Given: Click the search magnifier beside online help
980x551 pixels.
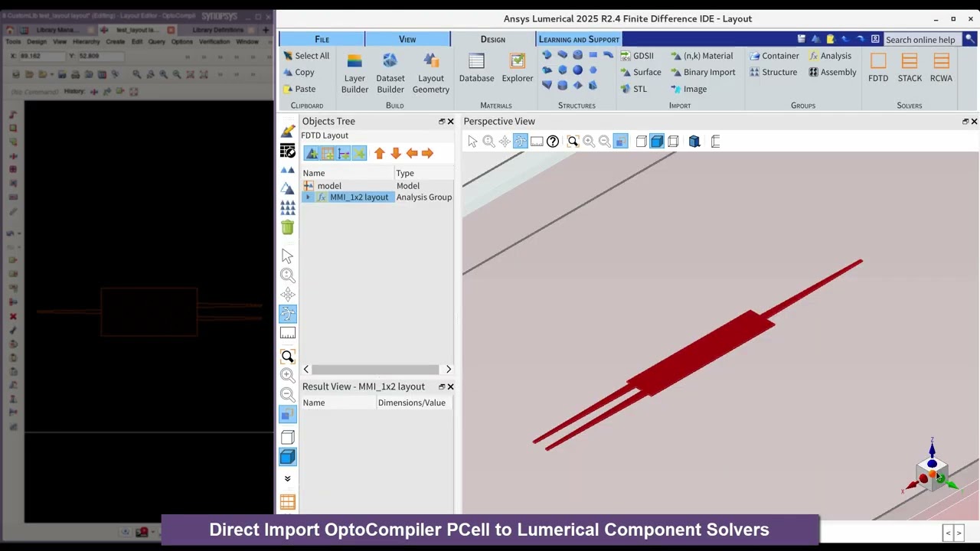Looking at the screenshot, I should 970,40.
